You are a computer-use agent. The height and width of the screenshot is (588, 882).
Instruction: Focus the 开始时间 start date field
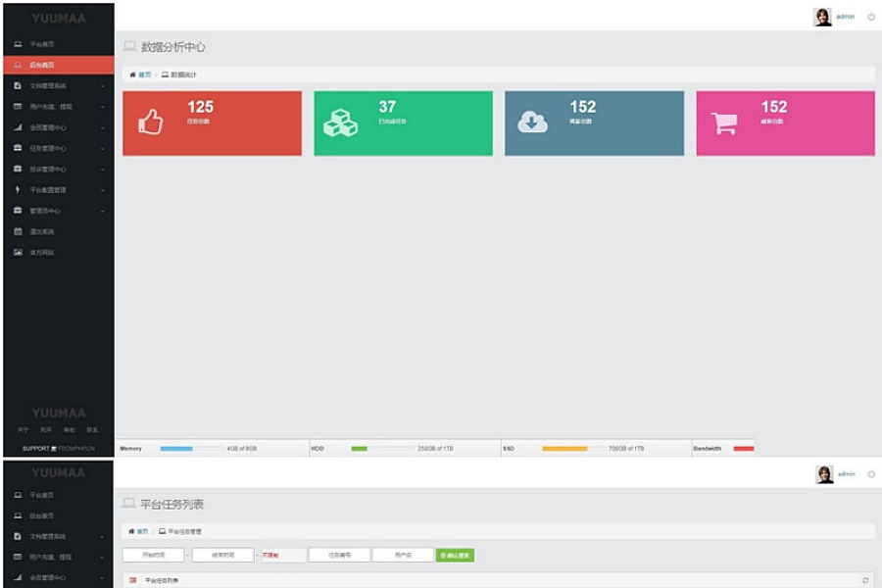pyautogui.click(x=154, y=555)
